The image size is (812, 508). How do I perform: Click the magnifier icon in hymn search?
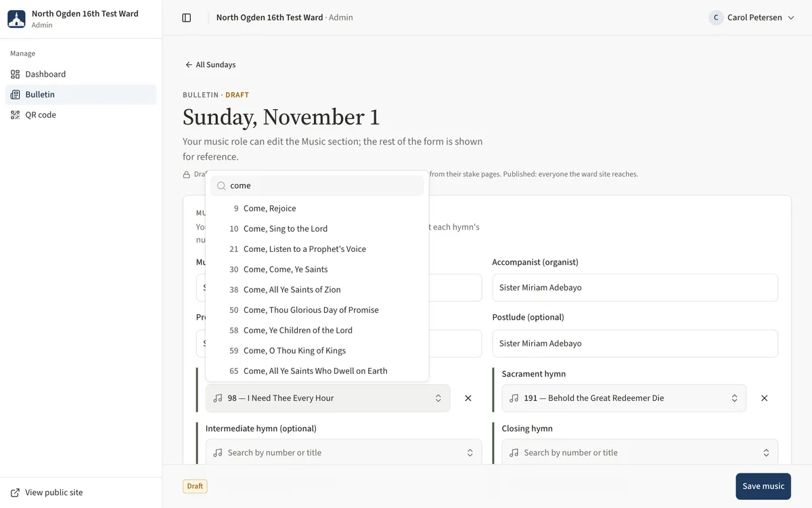221,186
